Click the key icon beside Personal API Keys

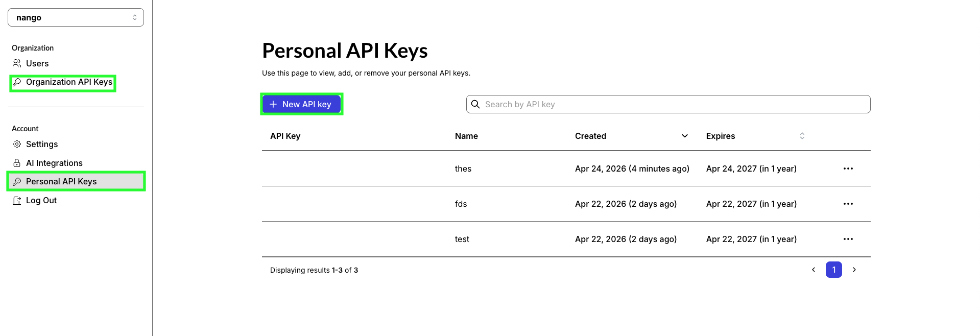[17, 181]
